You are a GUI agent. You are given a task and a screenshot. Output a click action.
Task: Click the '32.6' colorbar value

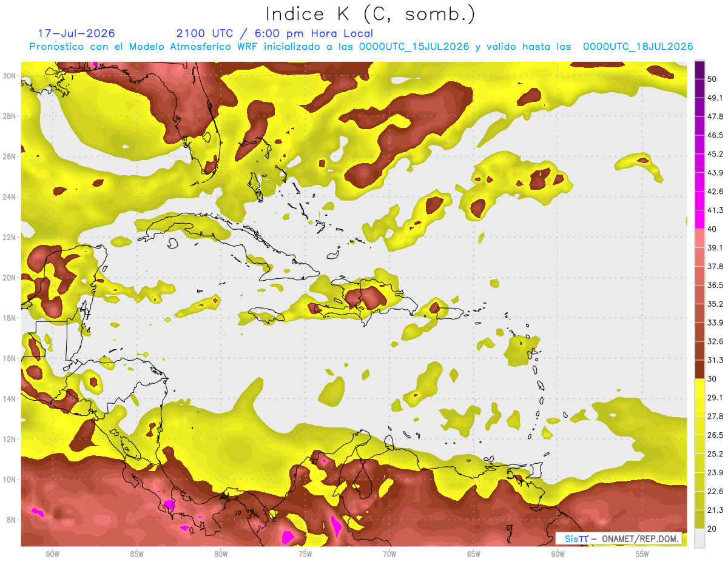(715, 342)
